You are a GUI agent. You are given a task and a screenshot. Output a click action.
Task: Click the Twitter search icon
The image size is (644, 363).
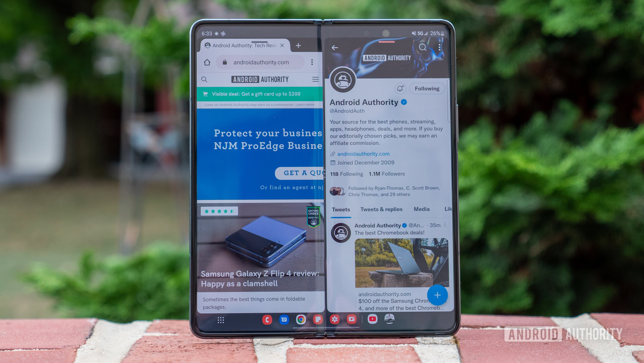coord(423,48)
